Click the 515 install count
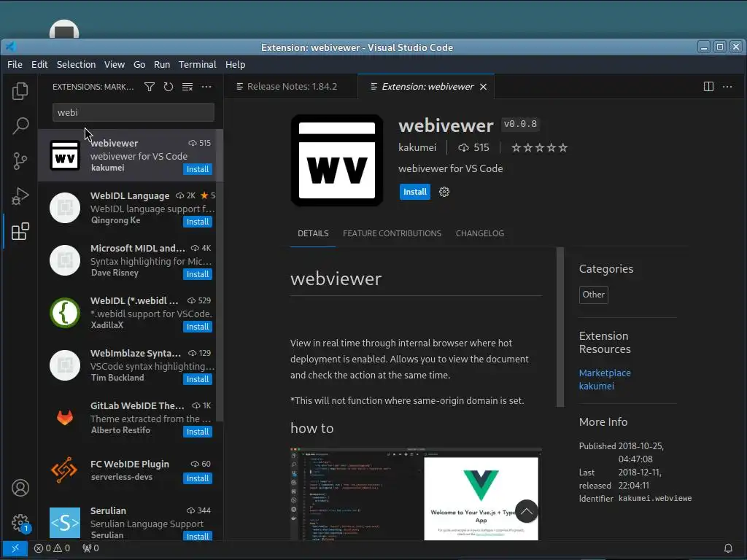 [x=473, y=147]
